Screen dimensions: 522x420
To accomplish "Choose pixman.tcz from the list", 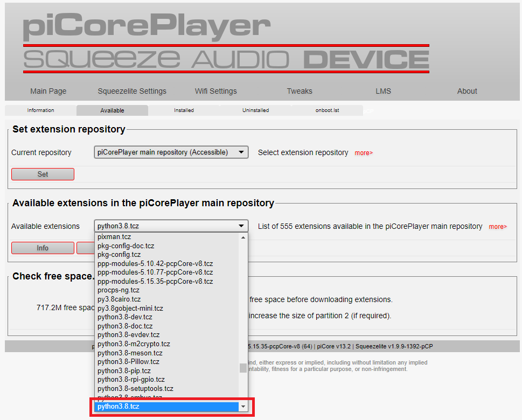I will [x=167, y=237].
